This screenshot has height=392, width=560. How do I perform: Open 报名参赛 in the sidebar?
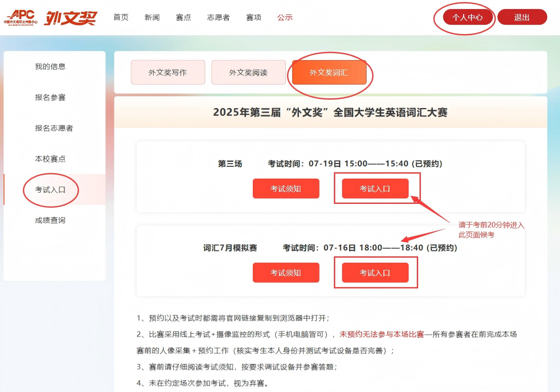tap(50, 97)
